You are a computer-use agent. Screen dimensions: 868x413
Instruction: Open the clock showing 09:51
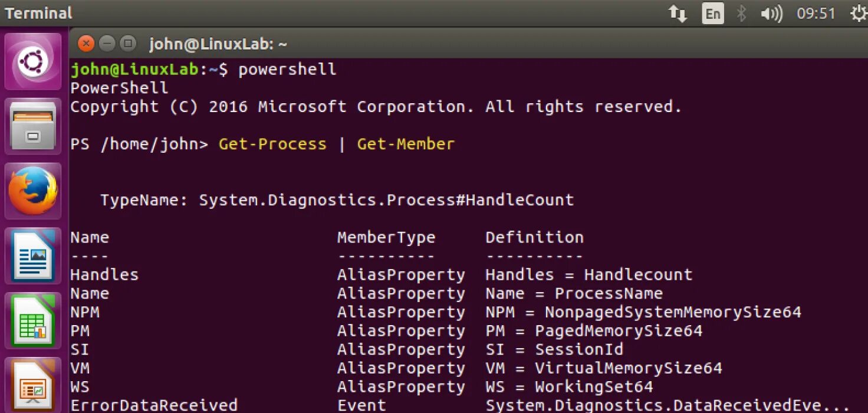point(816,14)
